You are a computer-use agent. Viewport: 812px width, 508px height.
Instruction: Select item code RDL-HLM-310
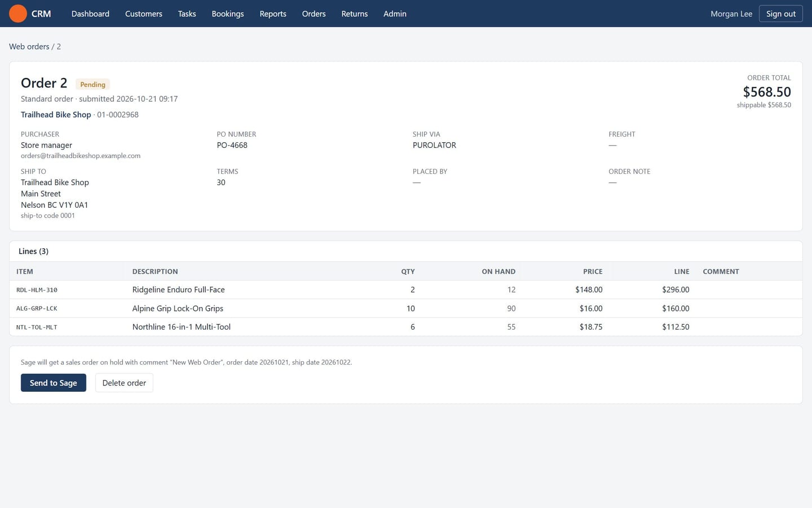[37, 290]
